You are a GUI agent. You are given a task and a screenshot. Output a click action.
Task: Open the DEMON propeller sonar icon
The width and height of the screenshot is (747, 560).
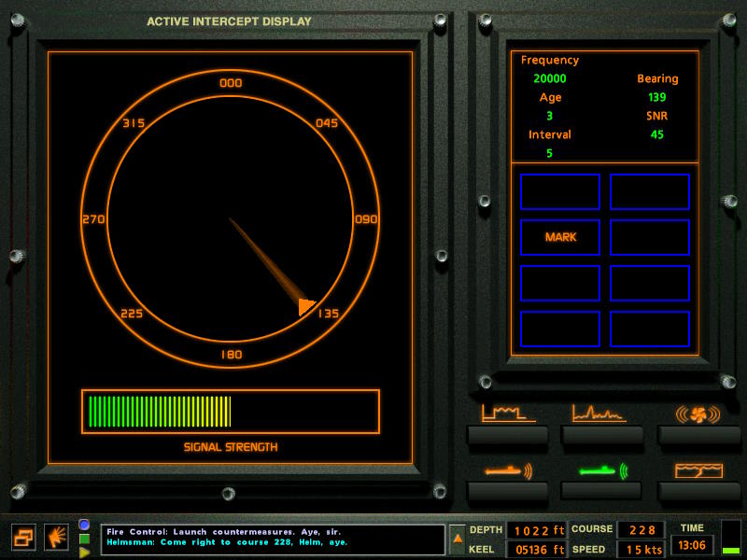click(x=698, y=413)
